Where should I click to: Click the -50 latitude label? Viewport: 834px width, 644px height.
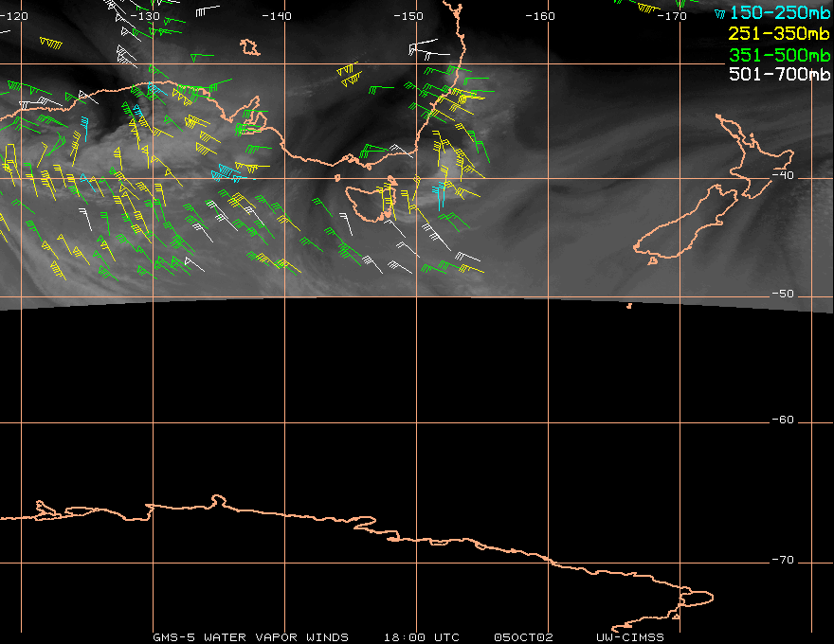tap(783, 294)
